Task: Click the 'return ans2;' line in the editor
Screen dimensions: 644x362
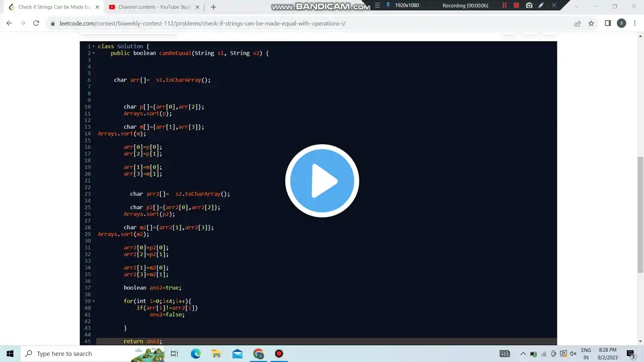Action: pos(143,341)
